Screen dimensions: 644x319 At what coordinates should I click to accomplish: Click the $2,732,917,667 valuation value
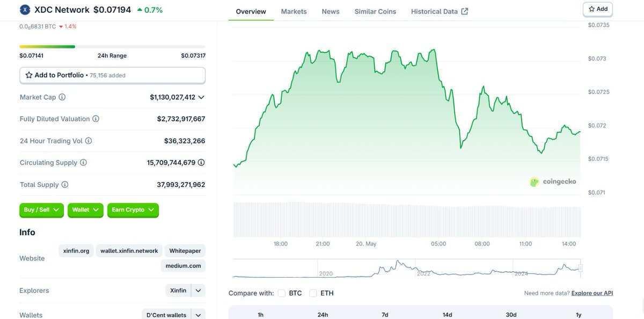tap(181, 119)
